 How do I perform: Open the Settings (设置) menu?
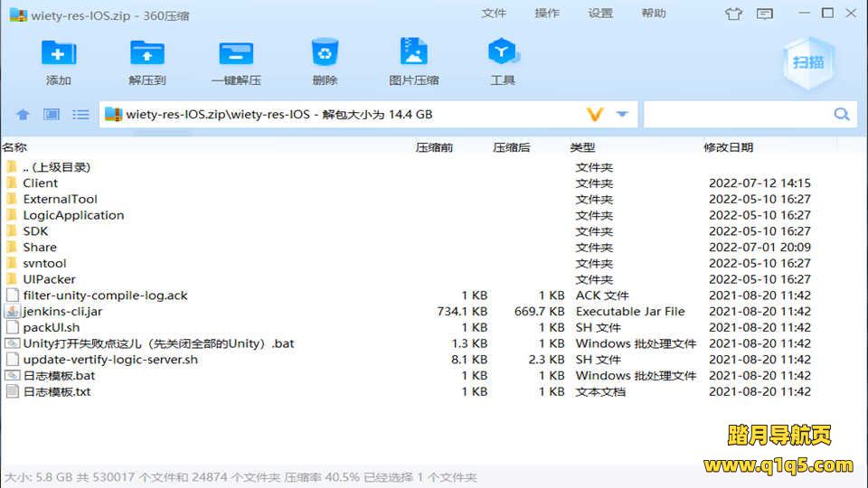[600, 14]
